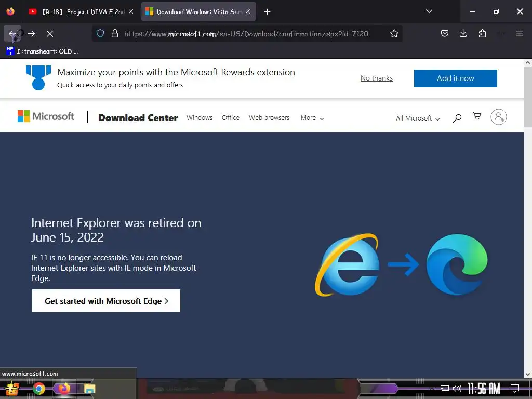Stop loading the page with X button
This screenshot has width=532, height=399.
[x=50, y=34]
